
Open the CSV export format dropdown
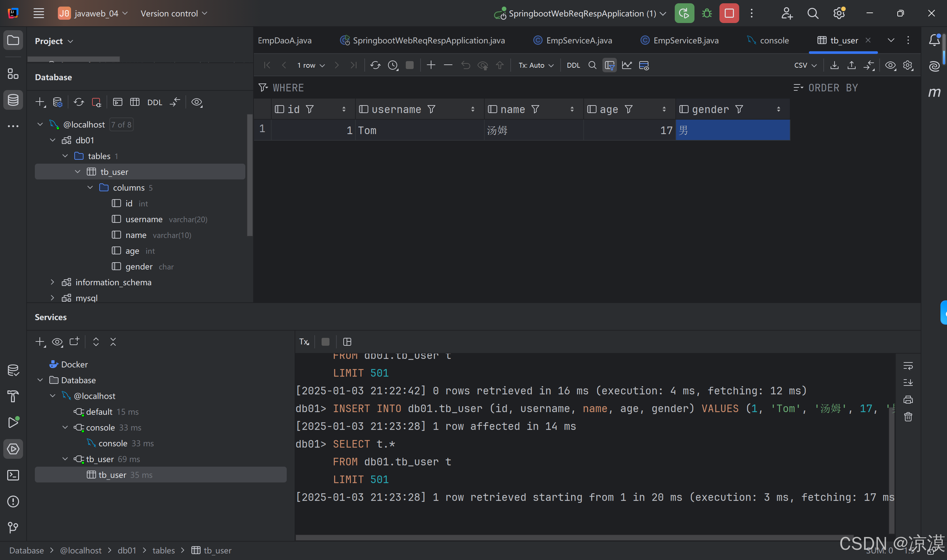click(x=804, y=65)
